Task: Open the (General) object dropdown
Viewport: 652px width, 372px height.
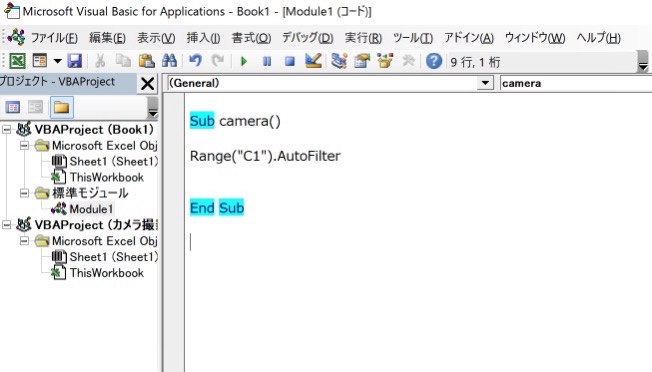Action: 485,83
